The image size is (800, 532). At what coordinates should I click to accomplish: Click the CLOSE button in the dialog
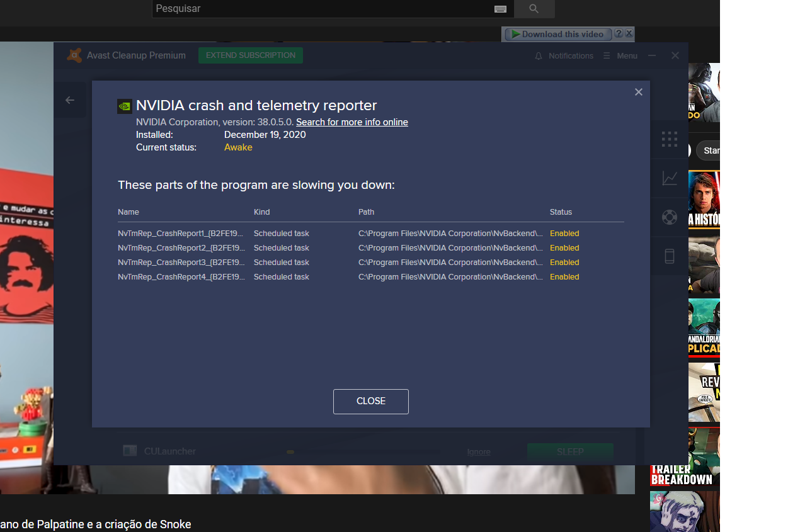pos(371,401)
